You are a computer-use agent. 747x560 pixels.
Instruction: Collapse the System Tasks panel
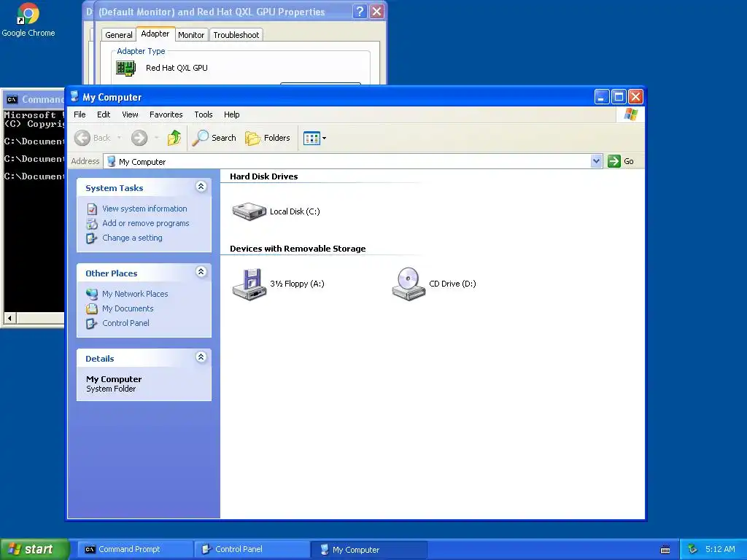[201, 187]
